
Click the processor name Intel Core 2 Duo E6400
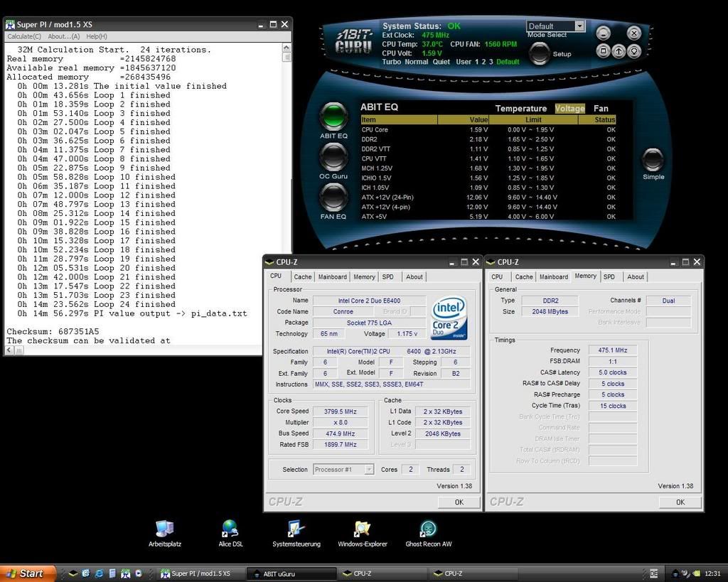tap(369, 301)
